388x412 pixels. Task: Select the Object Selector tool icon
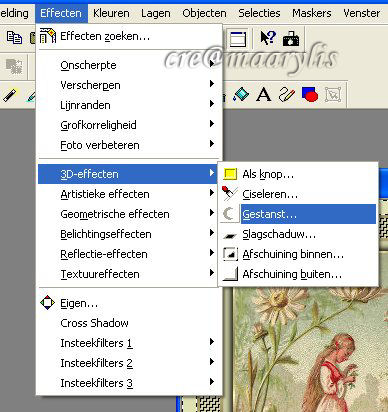[333, 95]
